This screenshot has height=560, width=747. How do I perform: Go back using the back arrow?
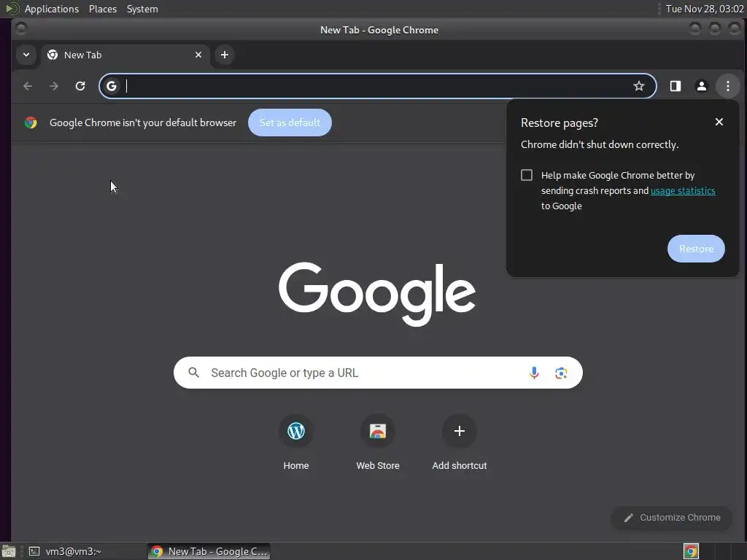(28, 86)
